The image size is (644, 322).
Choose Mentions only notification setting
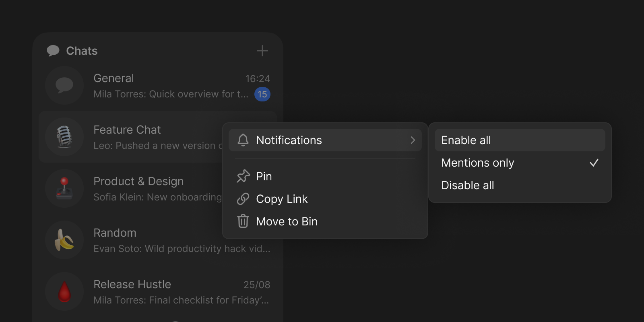pyautogui.click(x=477, y=163)
